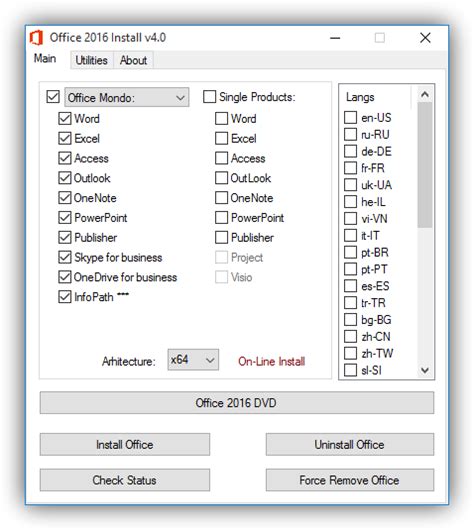Select the zh-TW language checkbox
474x530 pixels.
pyautogui.click(x=351, y=353)
